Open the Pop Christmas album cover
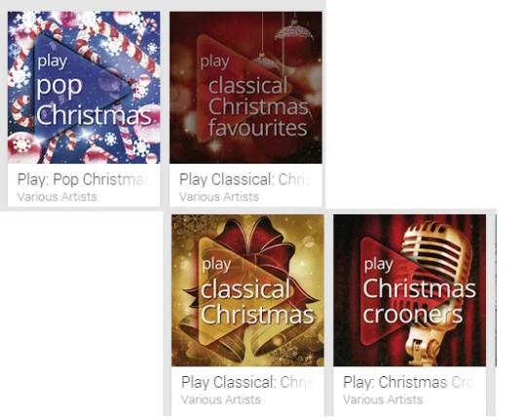 click(x=84, y=88)
